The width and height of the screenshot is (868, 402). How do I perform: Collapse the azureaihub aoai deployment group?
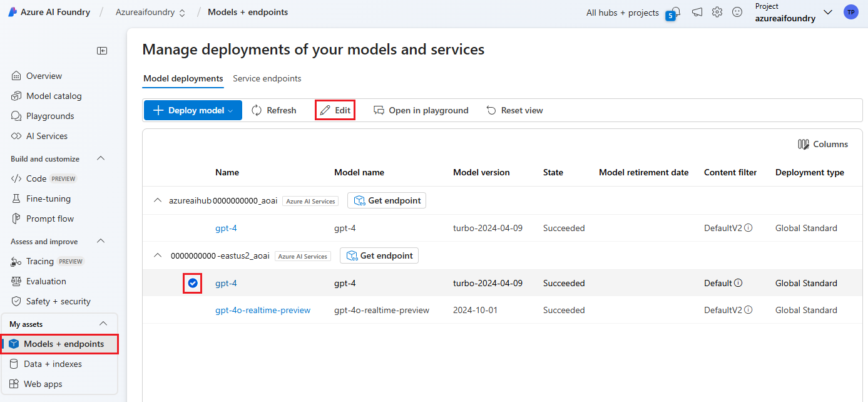[158, 200]
